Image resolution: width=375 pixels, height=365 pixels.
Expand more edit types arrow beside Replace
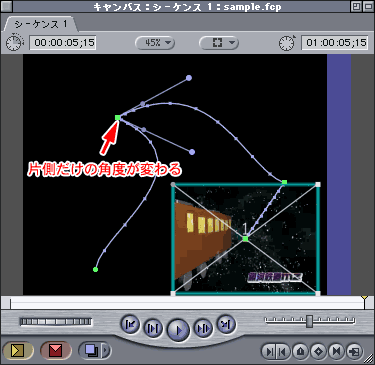(x=106, y=350)
